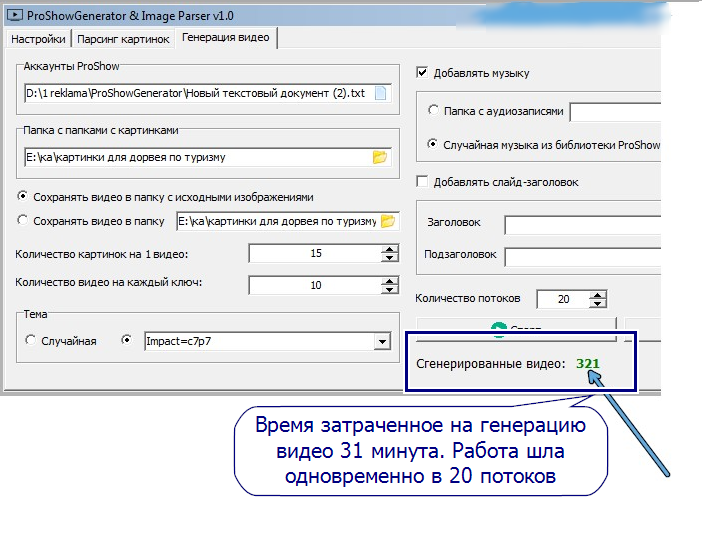Click the Подзаголовок input field
This screenshot has width=702, height=533.
(x=582, y=257)
